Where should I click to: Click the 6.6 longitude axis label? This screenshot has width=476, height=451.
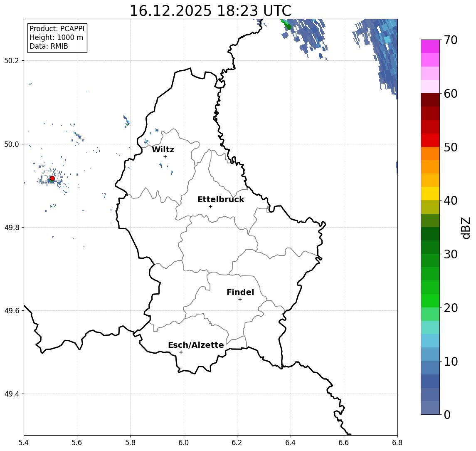point(344,443)
